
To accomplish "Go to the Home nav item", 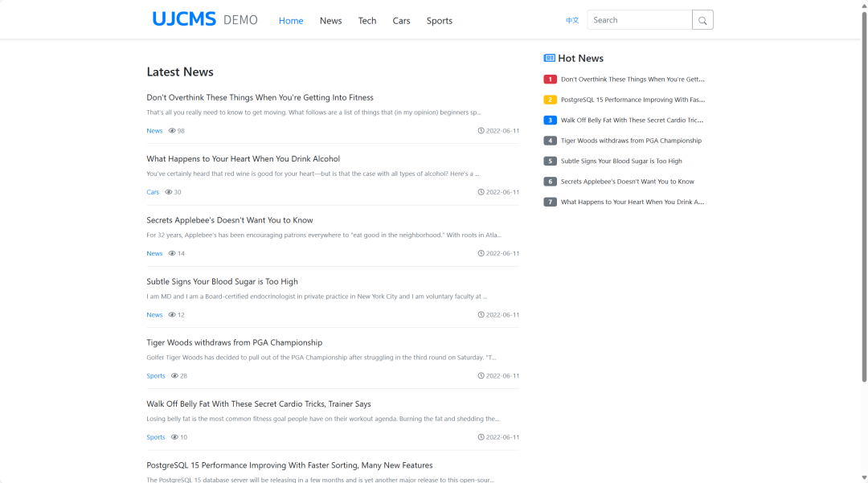I will [x=291, y=20].
